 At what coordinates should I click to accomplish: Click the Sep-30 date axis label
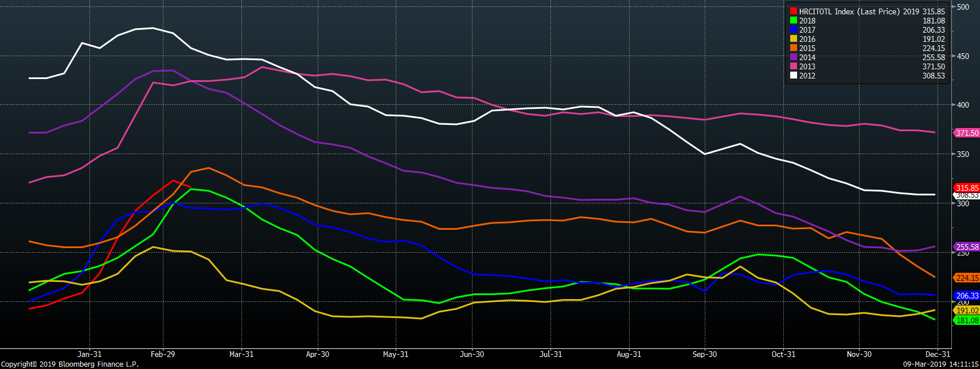coord(704,354)
